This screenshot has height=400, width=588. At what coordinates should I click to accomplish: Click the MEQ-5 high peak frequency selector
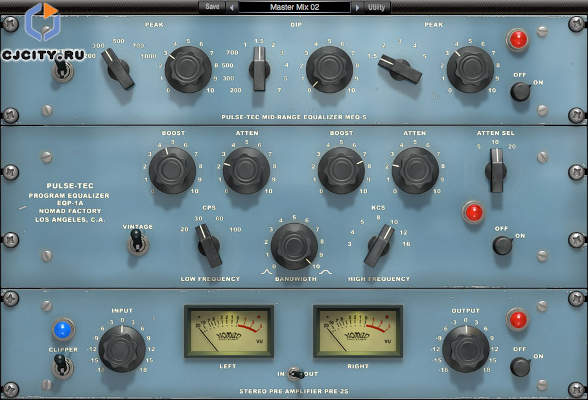(400, 69)
